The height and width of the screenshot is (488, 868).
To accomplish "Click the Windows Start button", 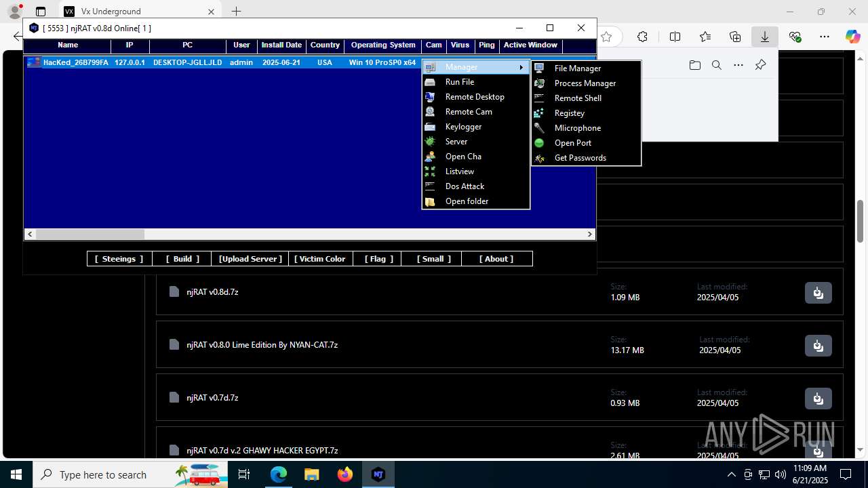I will click(x=16, y=474).
